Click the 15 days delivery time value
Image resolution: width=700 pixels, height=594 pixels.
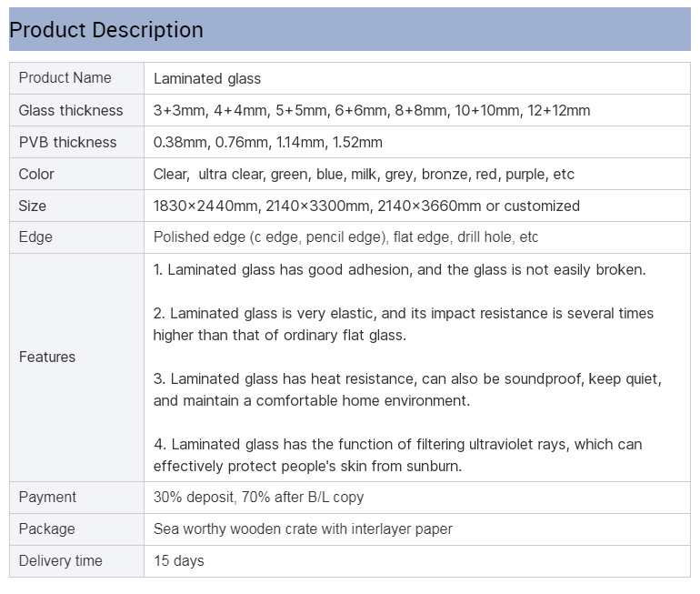[178, 560]
